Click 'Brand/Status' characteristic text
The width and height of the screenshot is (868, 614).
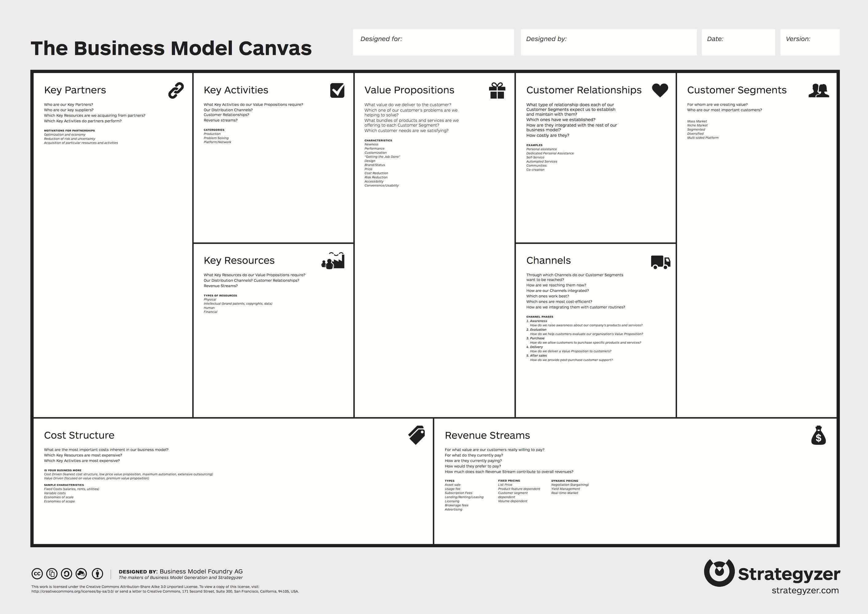click(375, 165)
